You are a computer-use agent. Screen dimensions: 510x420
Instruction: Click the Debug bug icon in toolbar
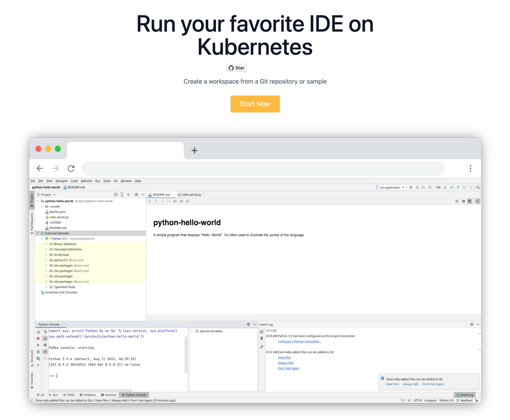(417, 188)
